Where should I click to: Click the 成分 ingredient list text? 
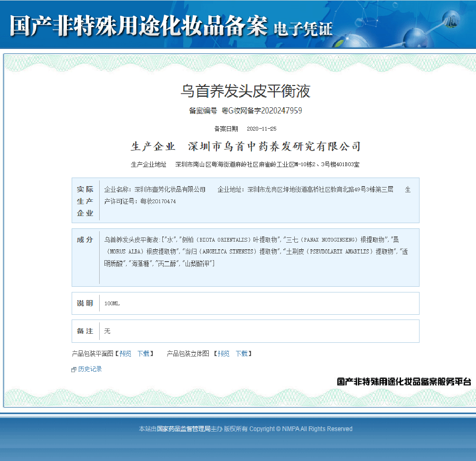[x=256, y=252]
